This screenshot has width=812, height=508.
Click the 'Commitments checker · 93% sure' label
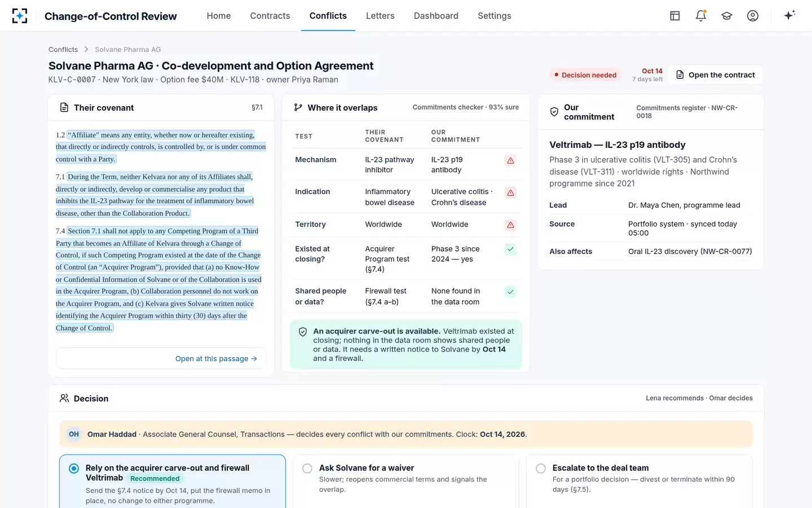point(466,107)
